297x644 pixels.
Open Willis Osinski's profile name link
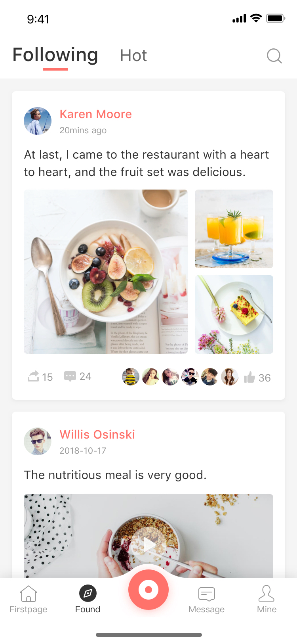point(97,435)
